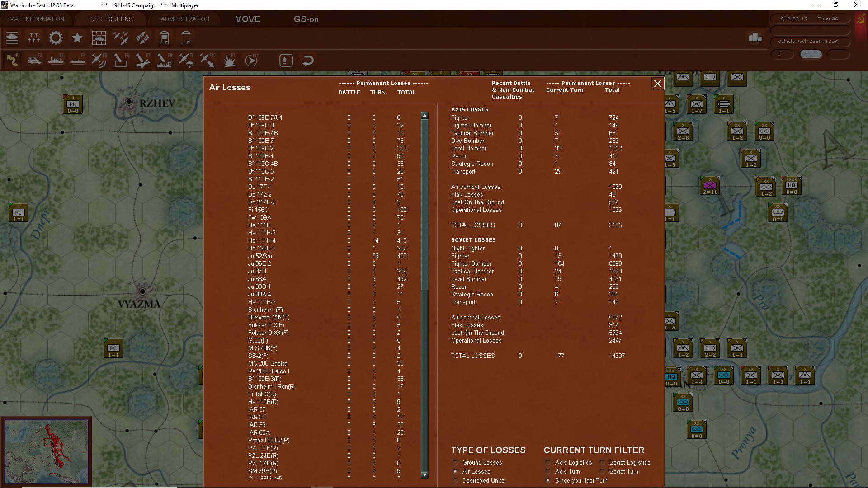Click the aircraft list scroll up arrow
The image size is (868, 488).
point(425,116)
